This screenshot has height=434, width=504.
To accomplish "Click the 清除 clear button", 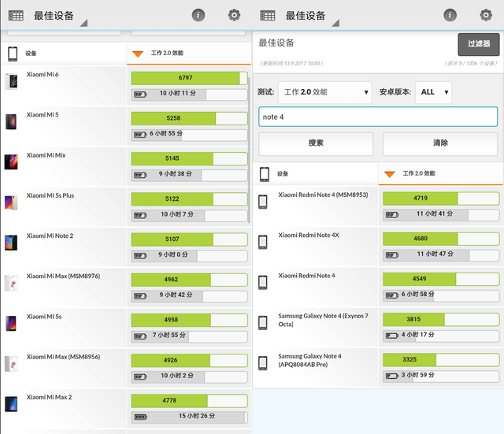I will pos(440,143).
